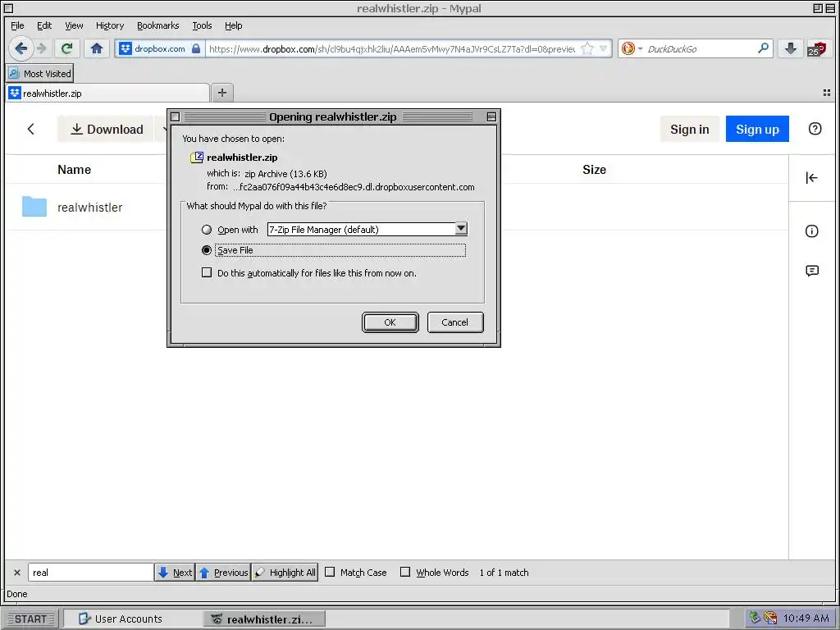
Task: Sort by the Size column header
Action: [594, 170]
